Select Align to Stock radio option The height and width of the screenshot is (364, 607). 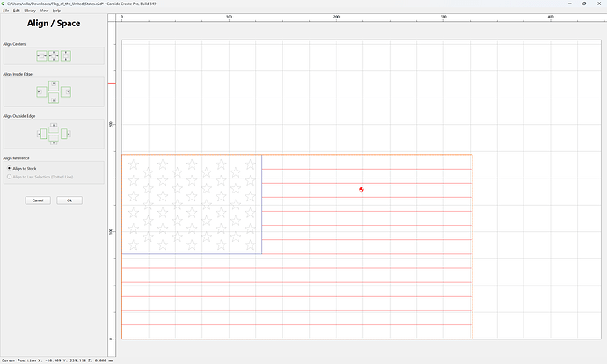coord(22,168)
